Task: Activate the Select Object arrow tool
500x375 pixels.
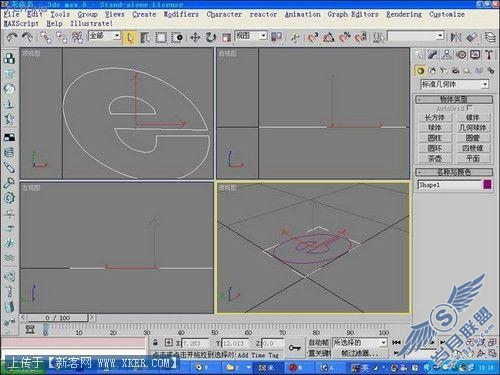Action: coord(130,37)
